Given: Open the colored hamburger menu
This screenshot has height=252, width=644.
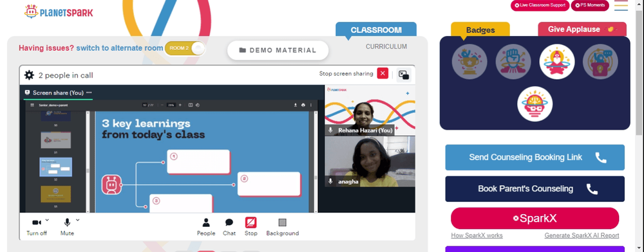Looking at the screenshot, I should [621, 5].
